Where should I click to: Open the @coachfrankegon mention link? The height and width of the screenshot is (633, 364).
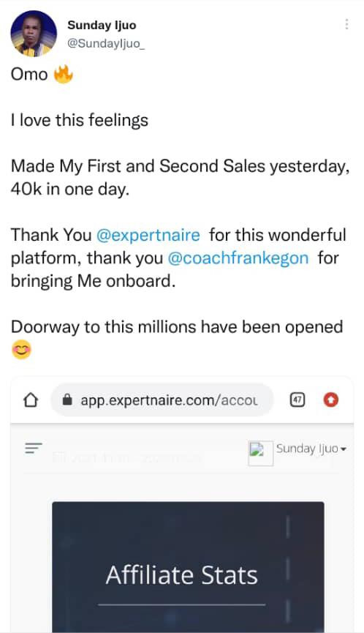point(238,258)
